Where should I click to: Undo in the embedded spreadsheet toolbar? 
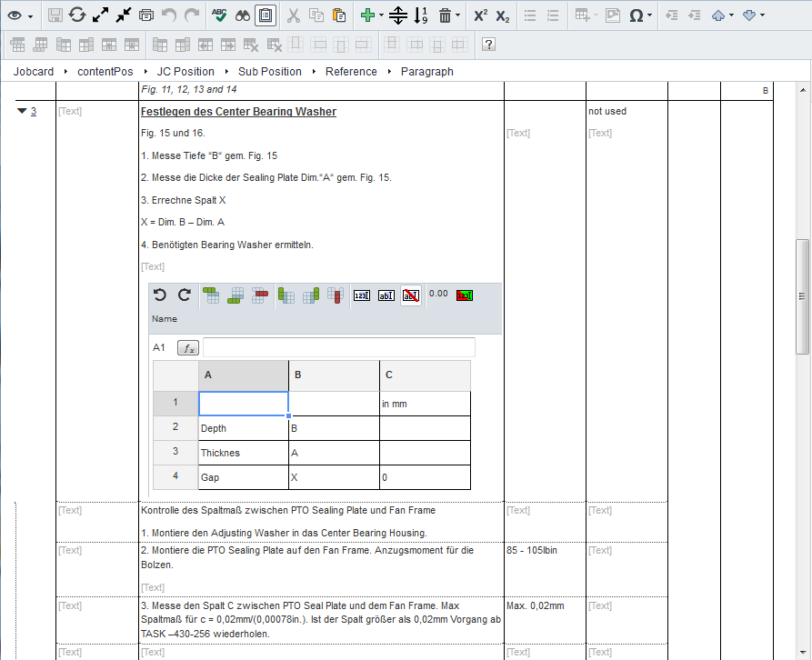click(x=159, y=295)
